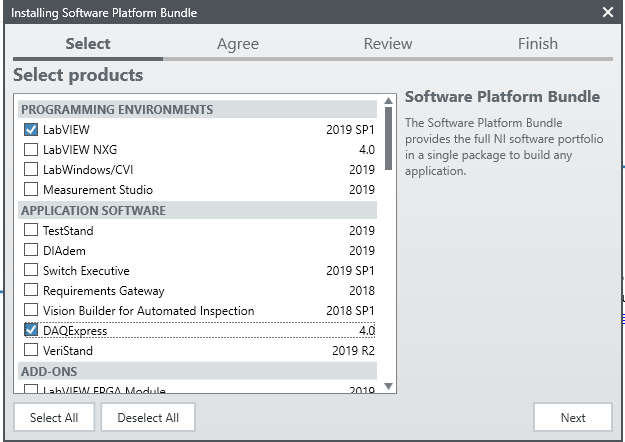Click the TestStand row label

(x=68, y=231)
